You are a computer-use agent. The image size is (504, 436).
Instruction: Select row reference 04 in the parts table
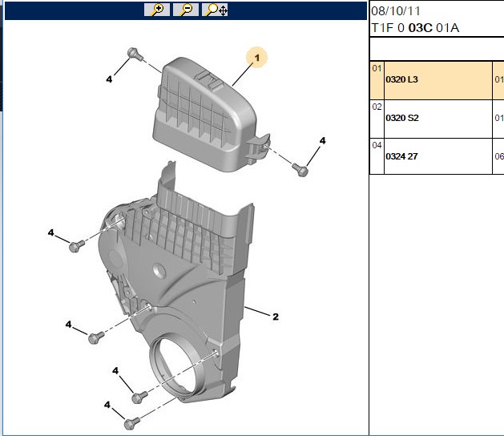(377, 145)
